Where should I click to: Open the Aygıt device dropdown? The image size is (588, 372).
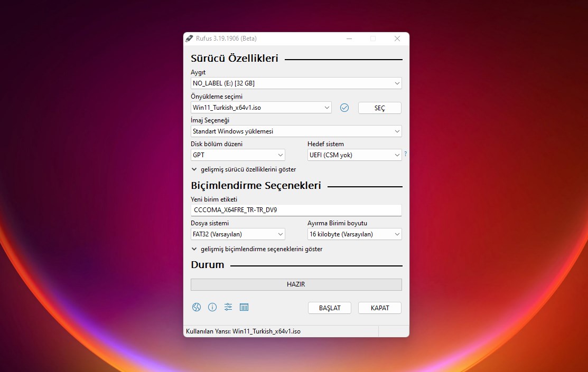[x=296, y=83]
